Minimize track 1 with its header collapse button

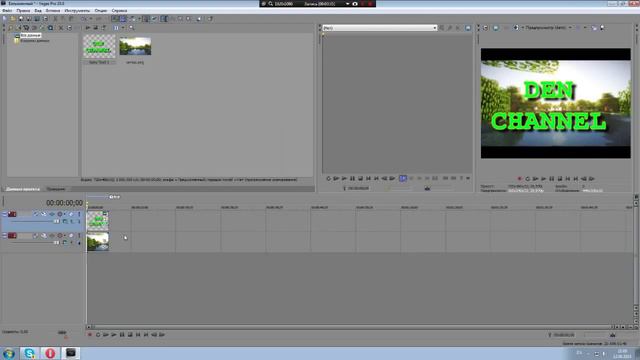pos(4,214)
